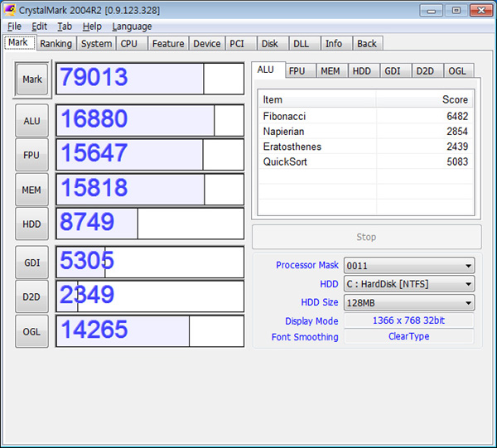Select the main Mark tab
497x448 pixels.
pyautogui.click(x=18, y=42)
